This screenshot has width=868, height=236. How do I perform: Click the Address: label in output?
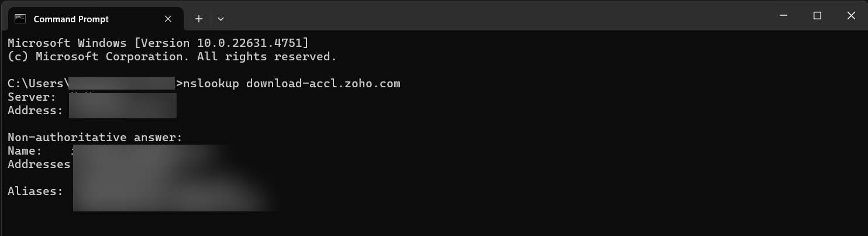[35, 111]
